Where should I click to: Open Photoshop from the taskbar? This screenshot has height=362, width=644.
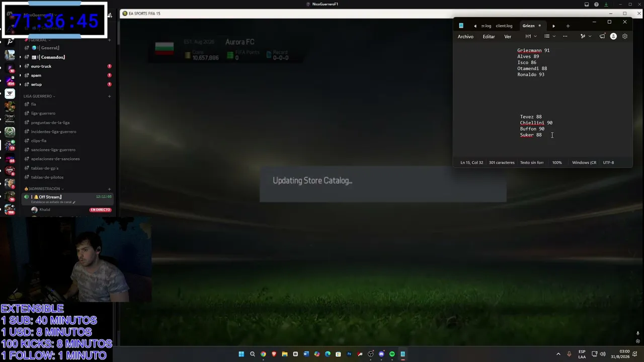(x=349, y=354)
